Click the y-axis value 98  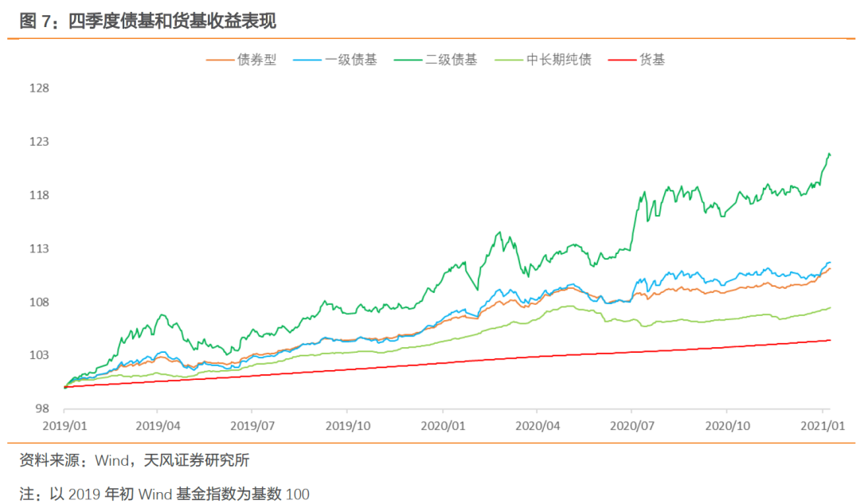(42, 408)
